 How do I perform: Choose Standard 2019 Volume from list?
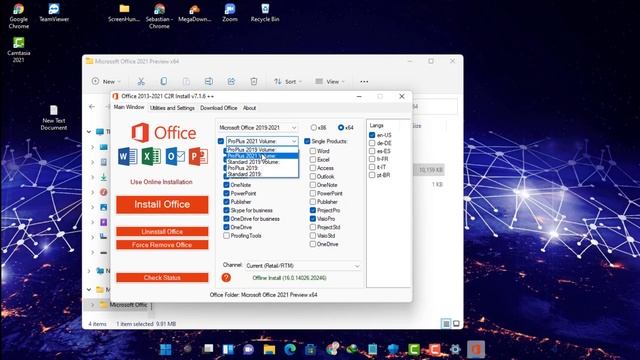[x=262, y=162]
